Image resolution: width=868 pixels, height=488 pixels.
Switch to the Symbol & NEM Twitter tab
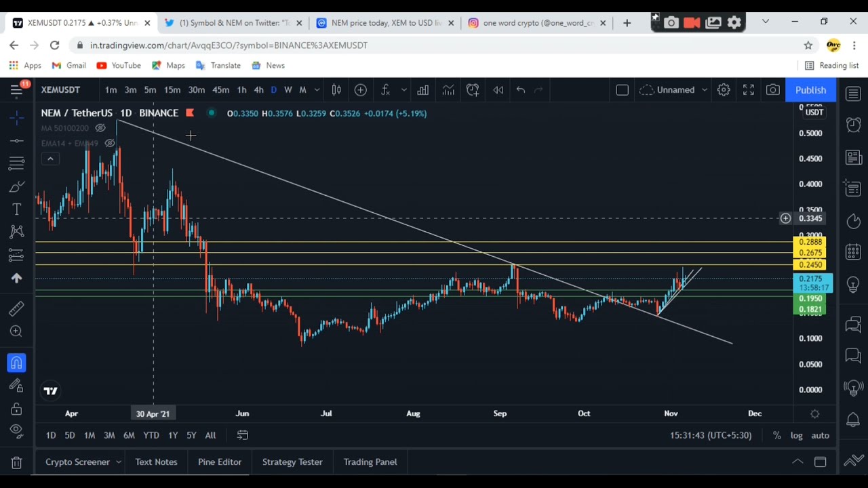tap(233, 23)
